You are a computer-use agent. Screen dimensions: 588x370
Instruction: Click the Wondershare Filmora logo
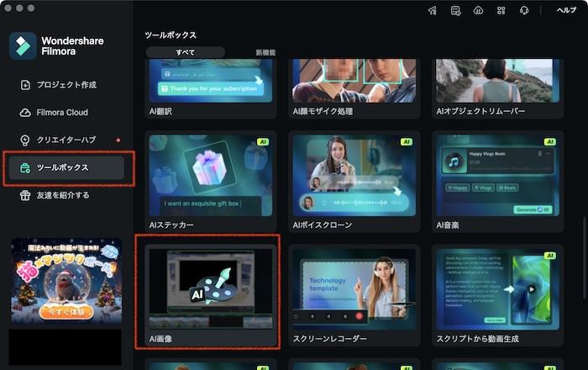(x=23, y=45)
